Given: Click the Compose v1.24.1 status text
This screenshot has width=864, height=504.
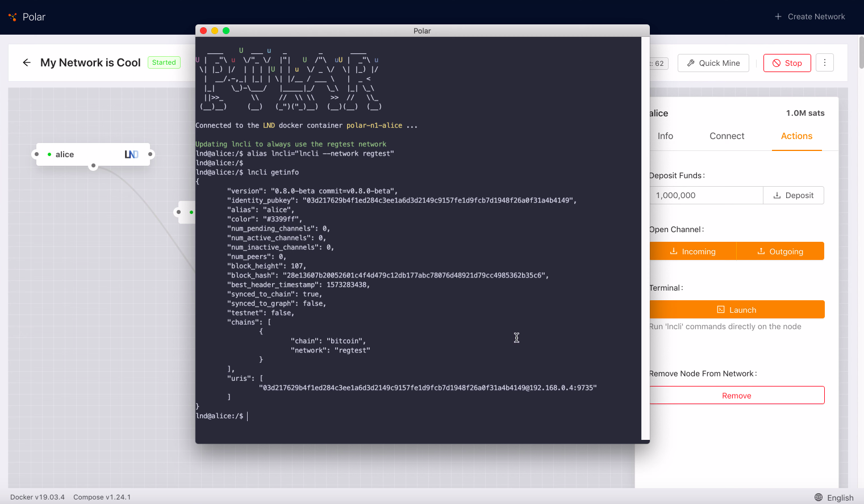Looking at the screenshot, I should (102, 497).
